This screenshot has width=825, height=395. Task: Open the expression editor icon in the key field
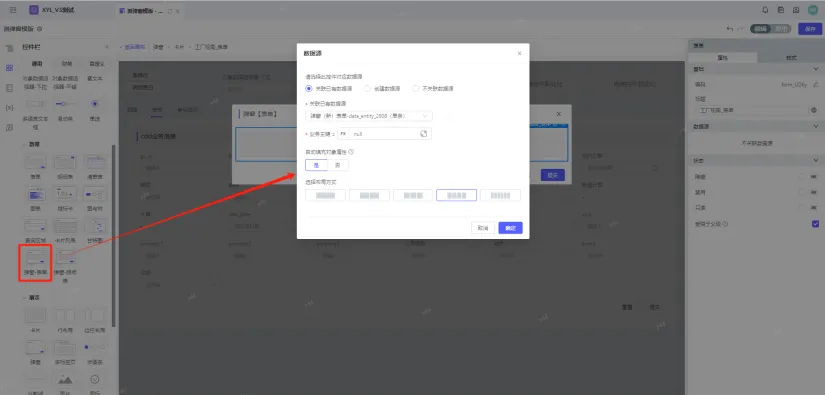pyautogui.click(x=424, y=134)
